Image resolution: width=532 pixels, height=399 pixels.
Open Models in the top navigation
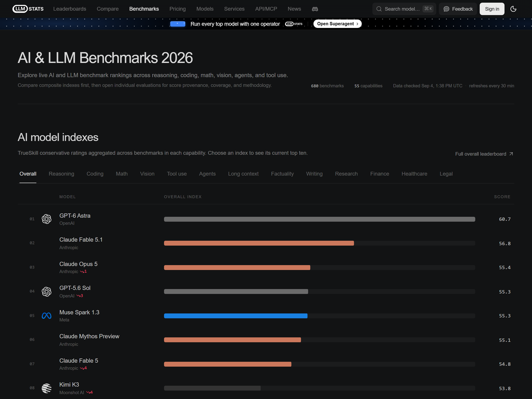pyautogui.click(x=205, y=9)
